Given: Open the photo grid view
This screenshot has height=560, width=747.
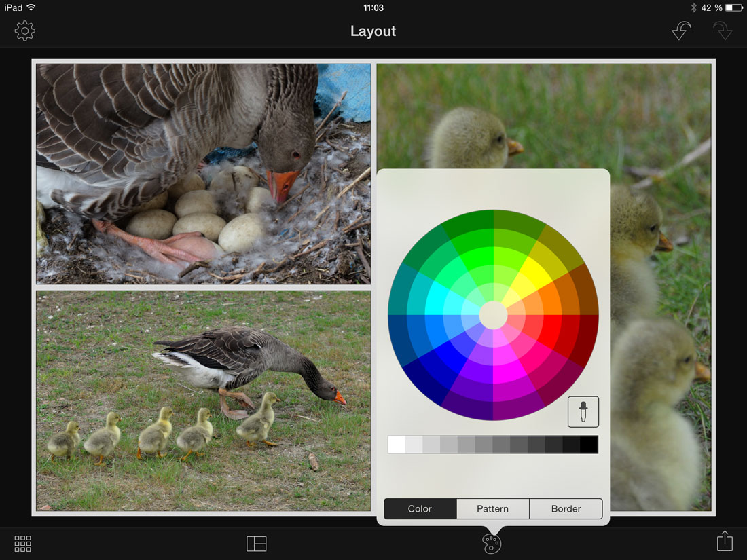Looking at the screenshot, I should coord(23,543).
